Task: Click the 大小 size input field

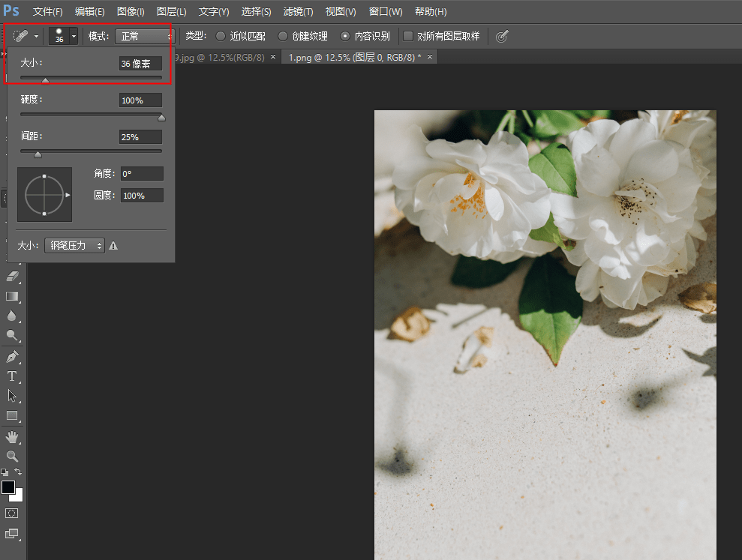Action: [140, 64]
